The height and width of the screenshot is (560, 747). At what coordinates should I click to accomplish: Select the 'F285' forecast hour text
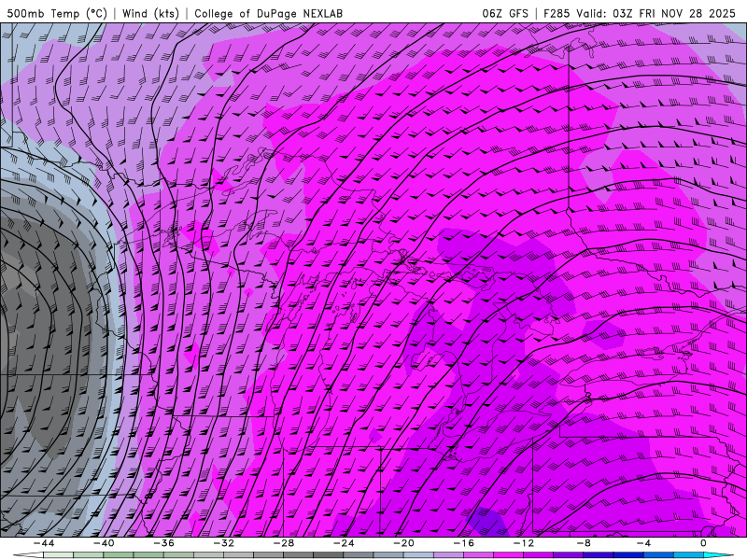(x=556, y=13)
